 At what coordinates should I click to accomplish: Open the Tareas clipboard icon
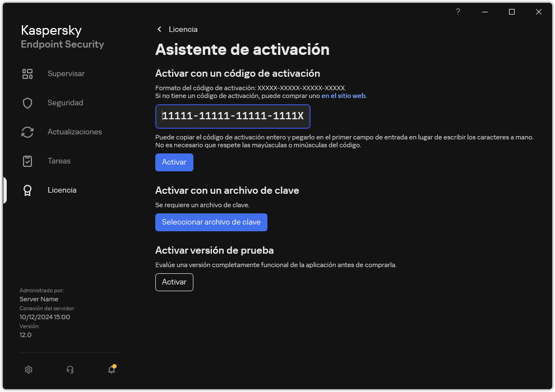point(27,161)
